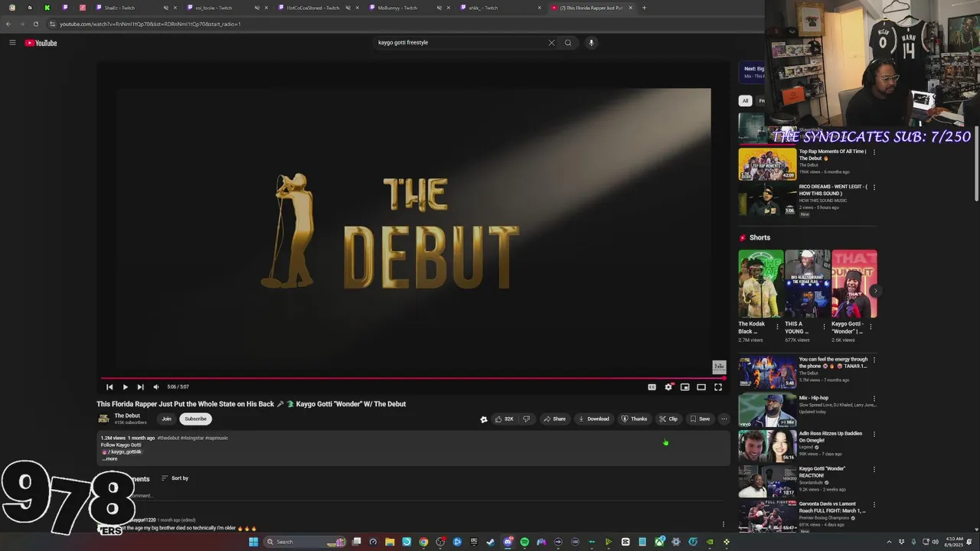The image size is (980, 551).
Task: Open the kaygo_gotti4k Instagram link
Action: coord(123,452)
